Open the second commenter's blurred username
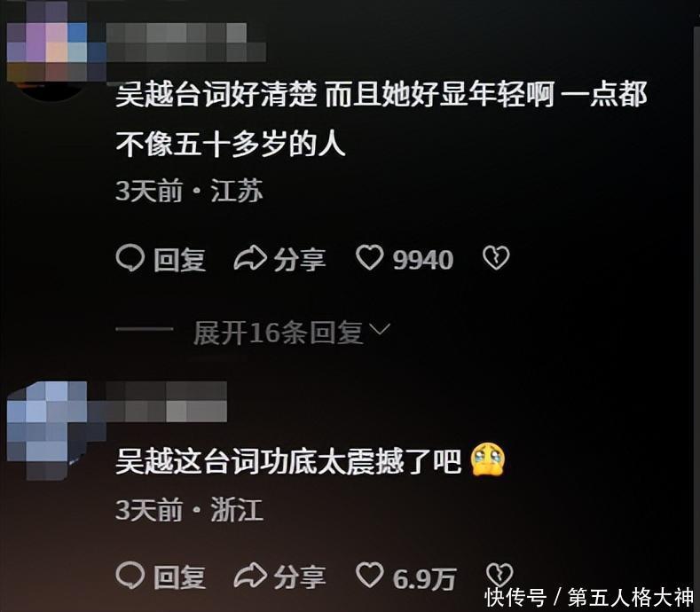 click(x=167, y=402)
